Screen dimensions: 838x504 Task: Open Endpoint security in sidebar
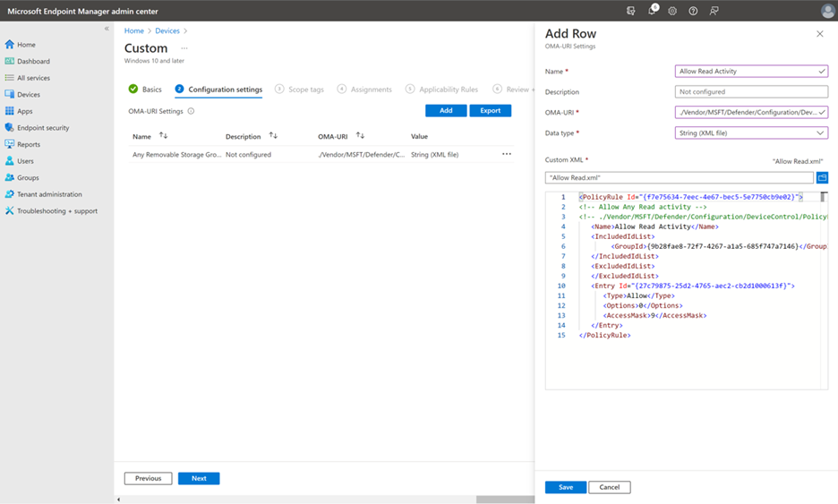tap(43, 128)
